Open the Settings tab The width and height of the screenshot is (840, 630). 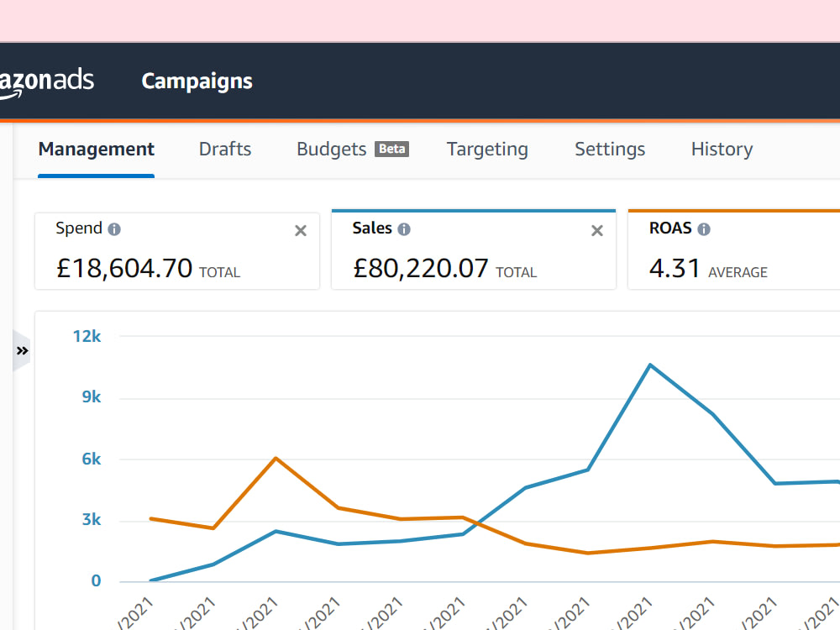(x=610, y=149)
